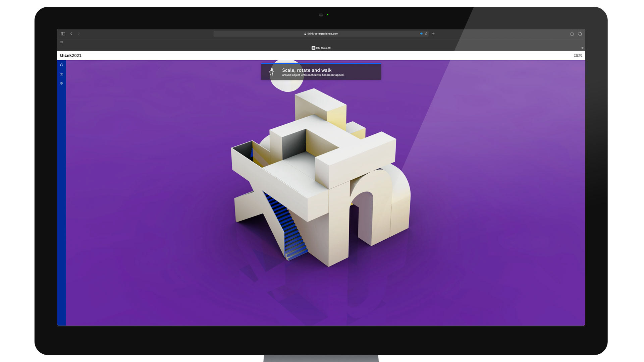Screen dimensions: 644x362
Task: Mute audio via address bar speaker icon
Action: pos(421,34)
